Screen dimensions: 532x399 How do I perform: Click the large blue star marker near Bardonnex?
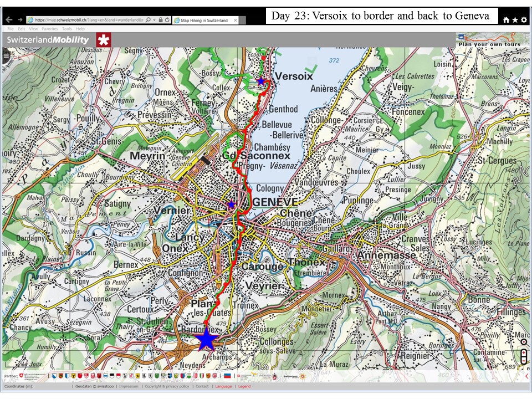pyautogui.click(x=207, y=339)
